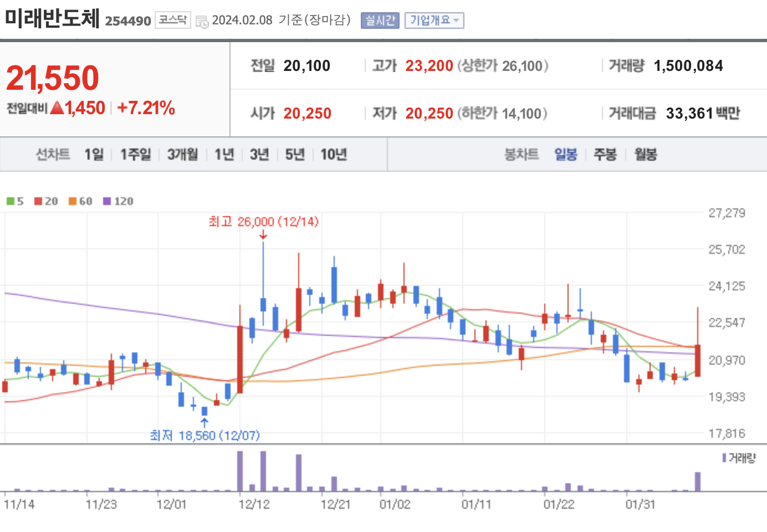Screen dimensions: 767x532
Task: Click the +7.21% change rate
Action: click(146, 108)
